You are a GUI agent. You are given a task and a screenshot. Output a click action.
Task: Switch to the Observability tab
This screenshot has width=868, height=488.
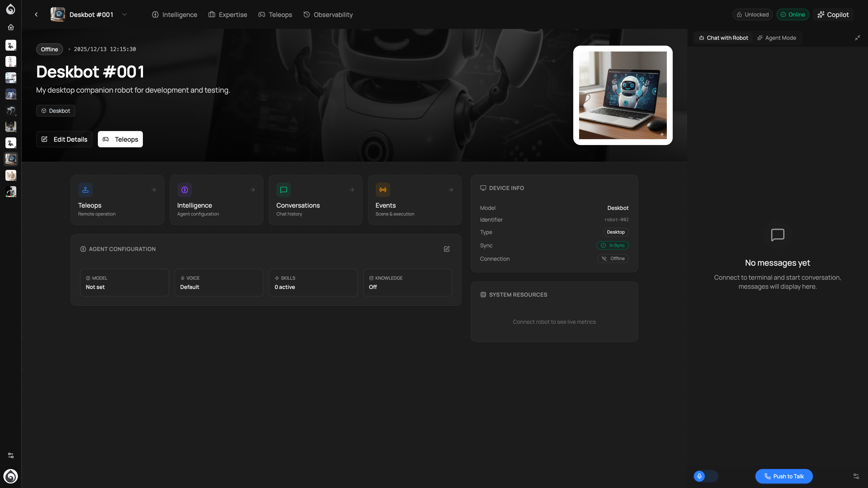328,14
